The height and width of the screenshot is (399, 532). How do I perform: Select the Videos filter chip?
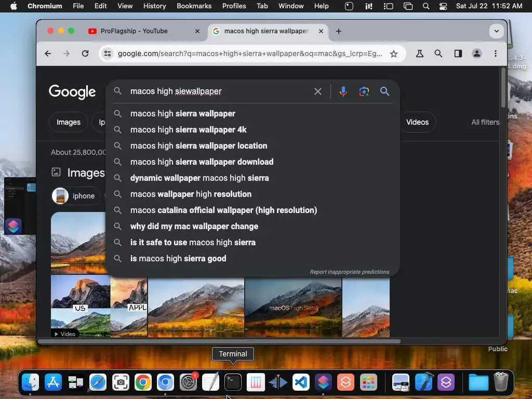[x=417, y=122]
